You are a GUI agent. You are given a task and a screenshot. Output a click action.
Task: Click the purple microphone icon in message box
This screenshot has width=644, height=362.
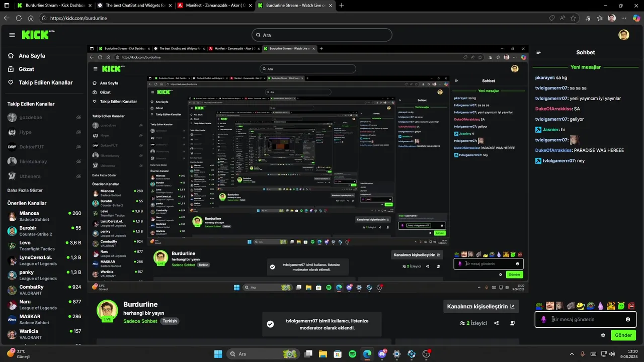(x=543, y=319)
